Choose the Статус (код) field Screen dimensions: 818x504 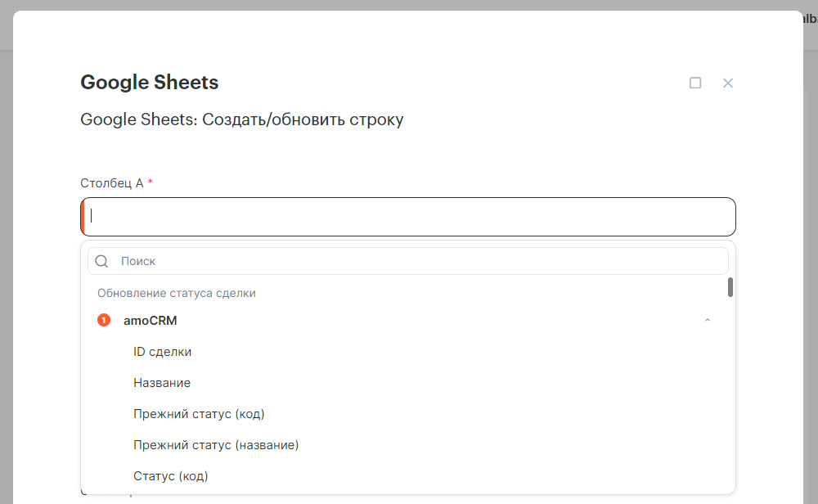point(171,476)
